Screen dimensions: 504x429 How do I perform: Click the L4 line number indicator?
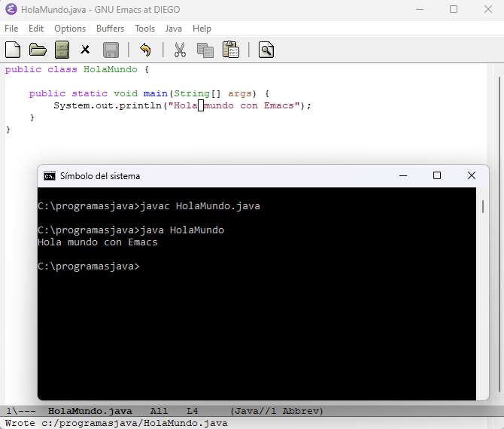click(193, 411)
